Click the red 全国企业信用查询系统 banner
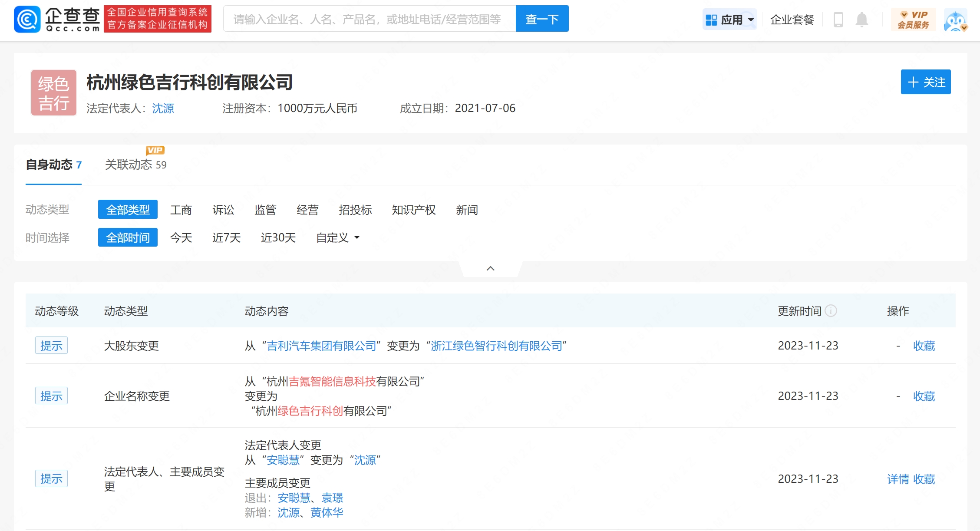 point(158,19)
